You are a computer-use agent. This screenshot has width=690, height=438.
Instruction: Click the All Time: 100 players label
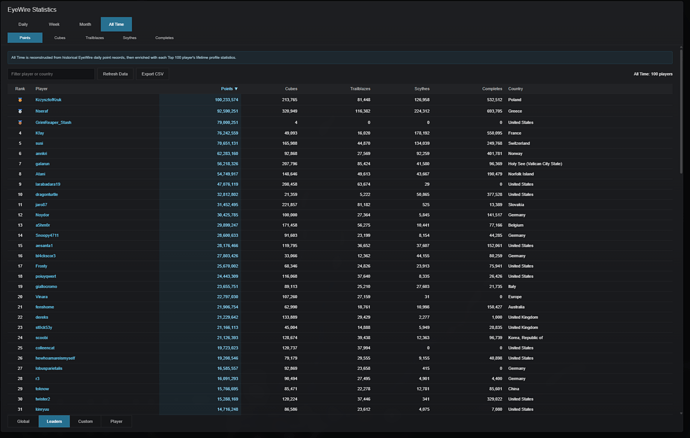[x=653, y=74]
